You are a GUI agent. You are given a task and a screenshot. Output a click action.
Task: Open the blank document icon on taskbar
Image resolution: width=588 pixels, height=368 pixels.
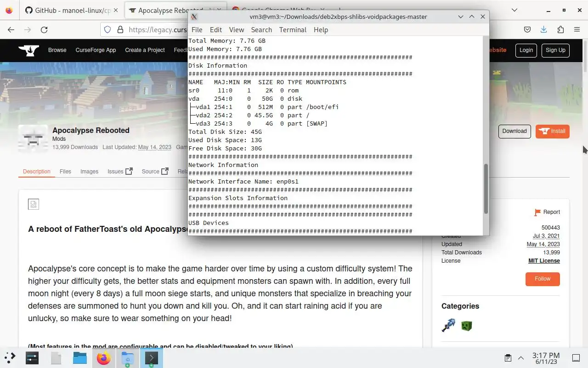tap(56, 358)
